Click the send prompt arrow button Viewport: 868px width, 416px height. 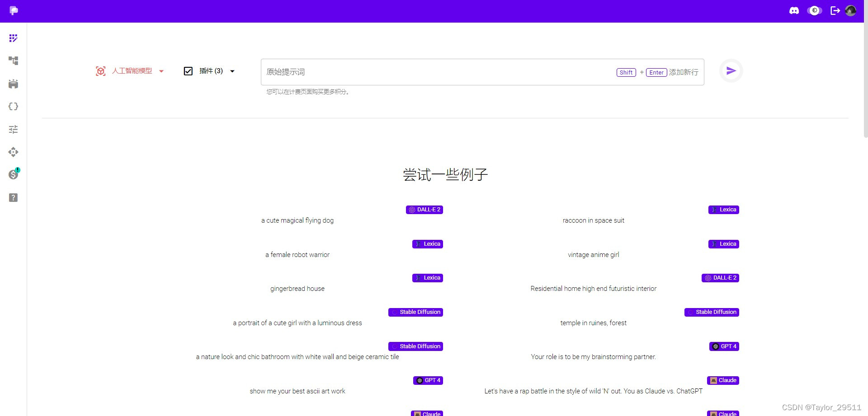[731, 71]
